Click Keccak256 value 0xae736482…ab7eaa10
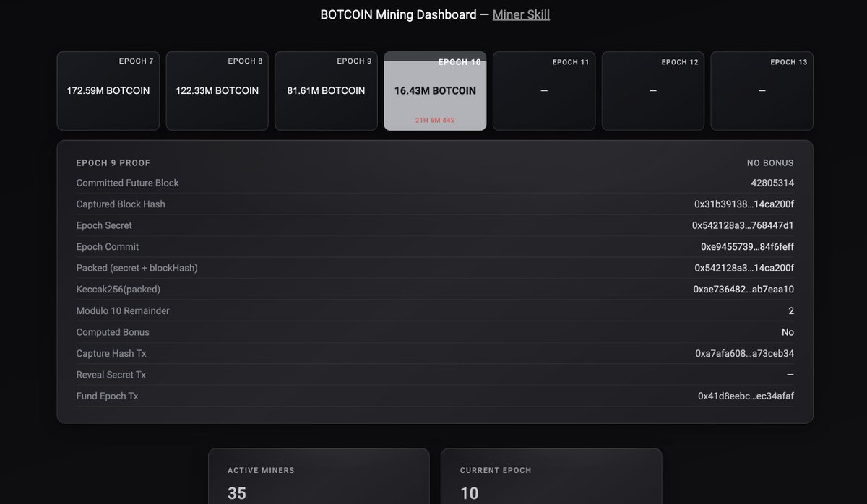Viewport: 867px width, 504px height. pyautogui.click(x=743, y=290)
